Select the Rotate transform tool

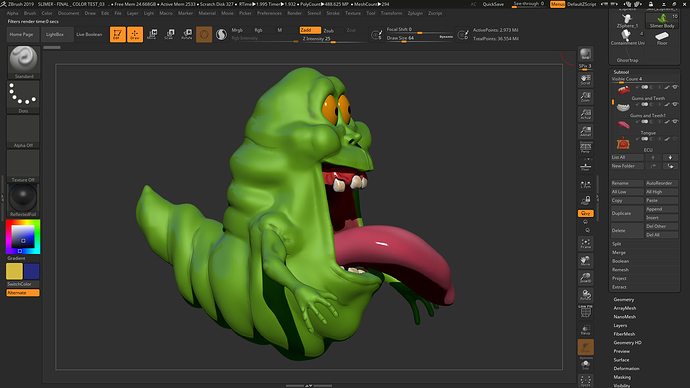click(187, 34)
